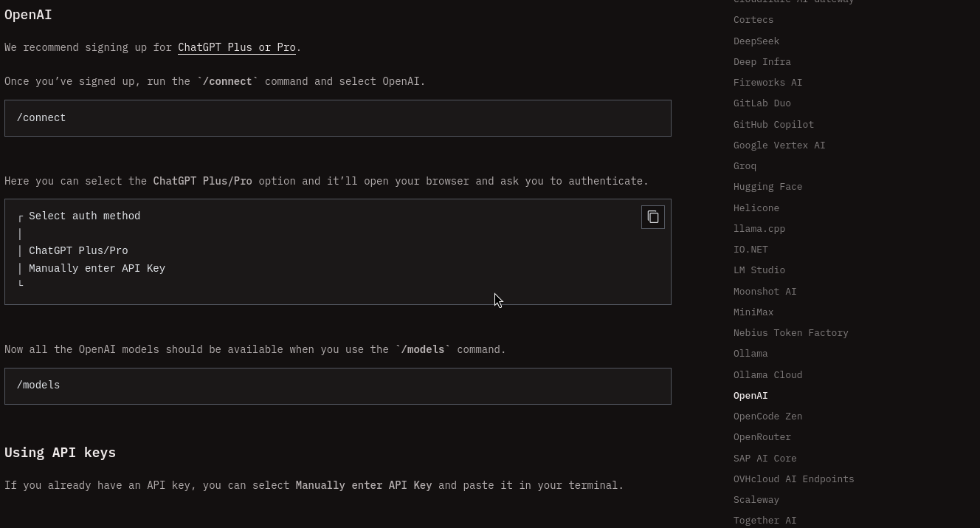
Task: Select GitLab Duo in sidebar
Action: pyautogui.click(x=762, y=103)
